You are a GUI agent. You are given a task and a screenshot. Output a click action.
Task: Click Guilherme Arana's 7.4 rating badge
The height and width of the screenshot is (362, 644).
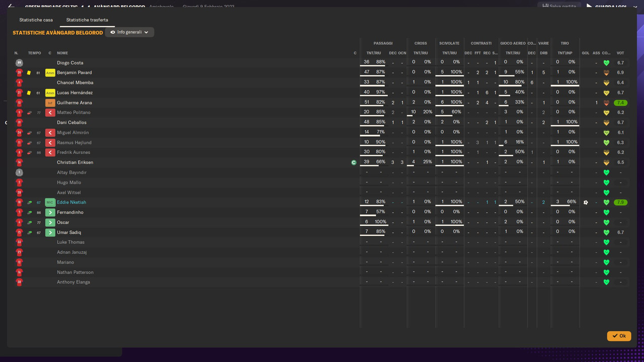pos(620,103)
